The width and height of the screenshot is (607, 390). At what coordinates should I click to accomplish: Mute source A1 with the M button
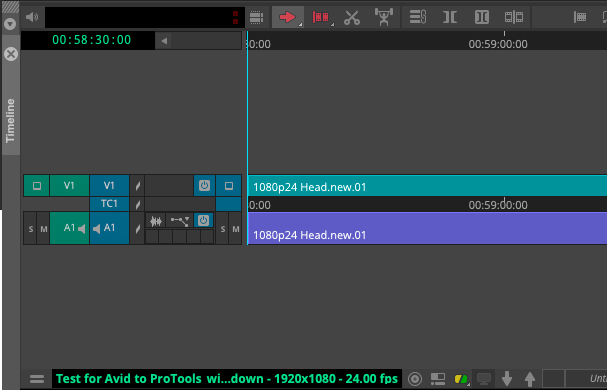[x=43, y=229]
